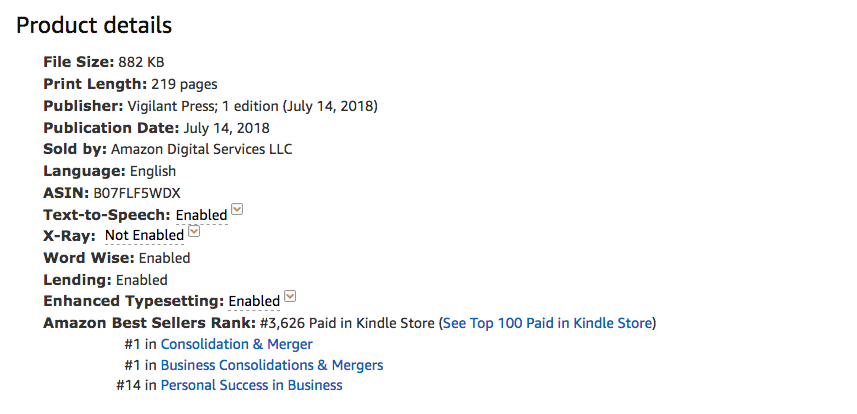This screenshot has height=414, width=857.
Task: Click the Amazon Digital Services LLC seller text
Action: (202, 149)
